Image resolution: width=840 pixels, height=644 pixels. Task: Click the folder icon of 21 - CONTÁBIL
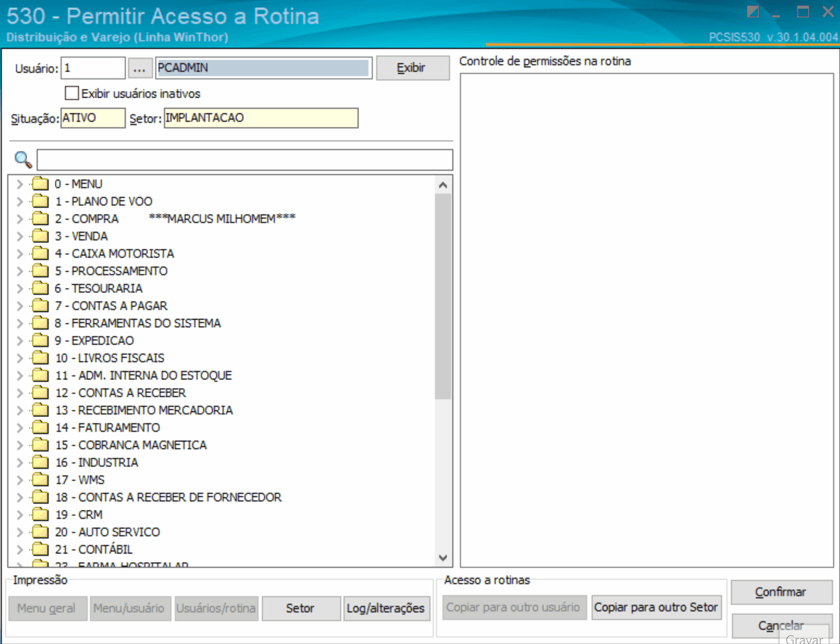[x=40, y=550]
